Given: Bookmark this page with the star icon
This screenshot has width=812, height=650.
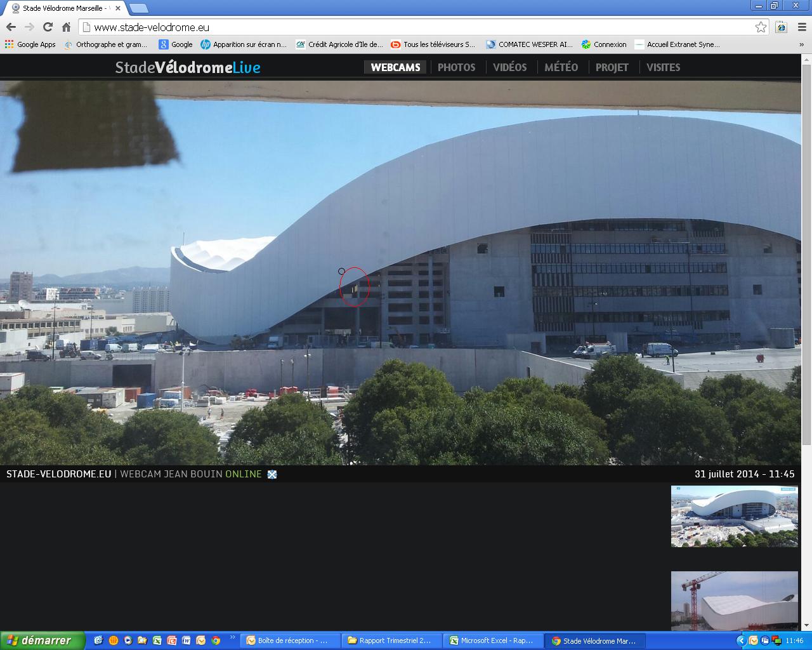Looking at the screenshot, I should pyautogui.click(x=761, y=27).
